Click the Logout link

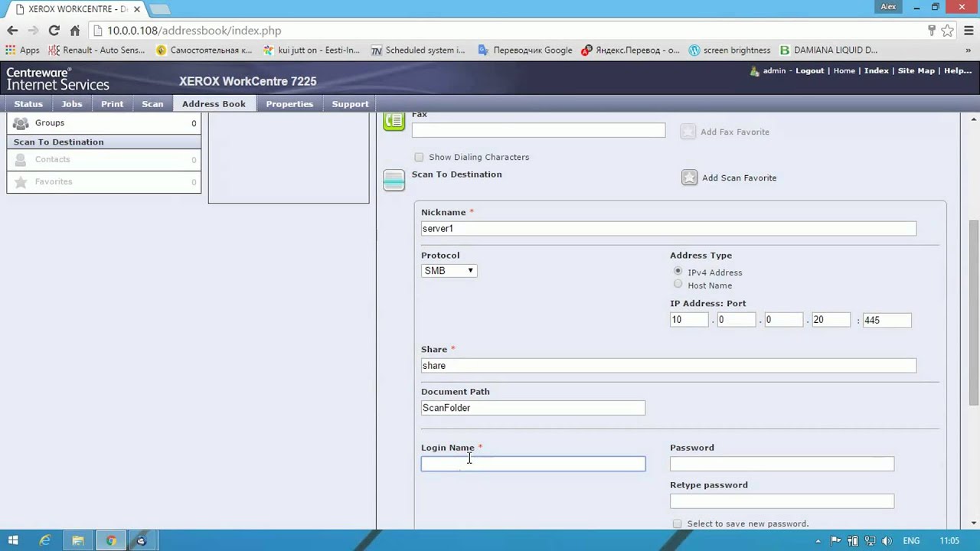pyautogui.click(x=809, y=70)
